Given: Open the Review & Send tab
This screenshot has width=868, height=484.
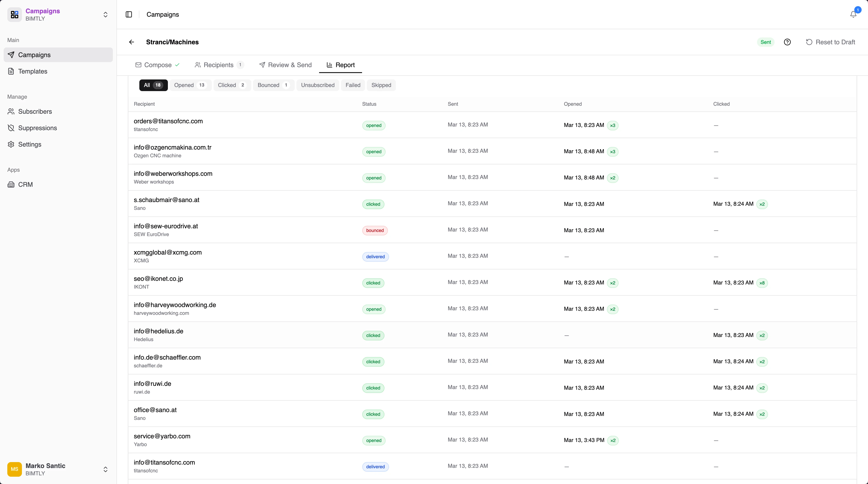Looking at the screenshot, I should pos(285,65).
